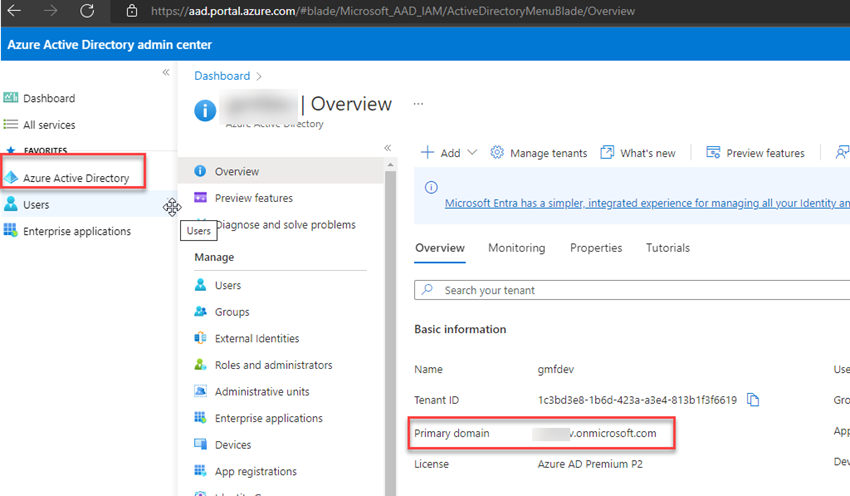Click the feedback person icon at toolbar edge
The height and width of the screenshot is (496, 850).
pyautogui.click(x=842, y=152)
